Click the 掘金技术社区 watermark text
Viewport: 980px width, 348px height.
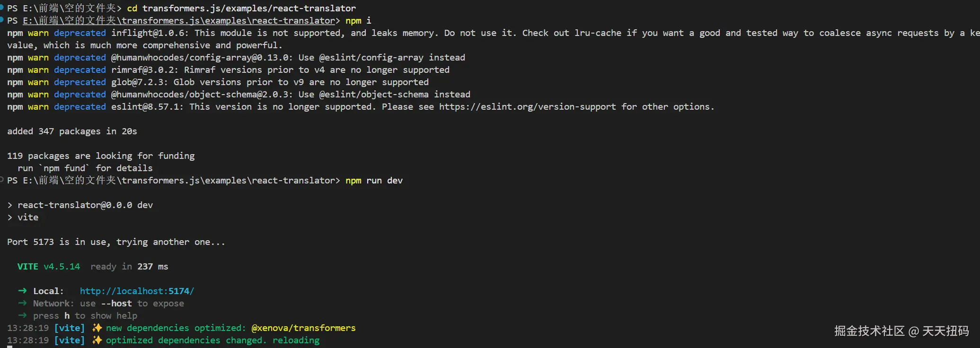pos(869,331)
